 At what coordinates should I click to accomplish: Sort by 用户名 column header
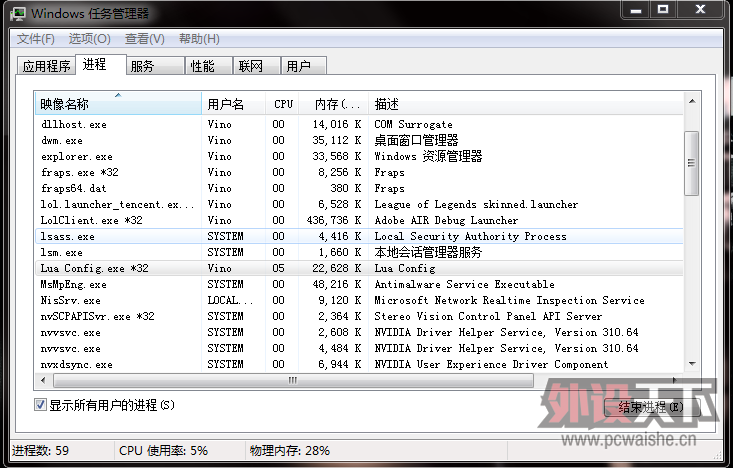233,103
